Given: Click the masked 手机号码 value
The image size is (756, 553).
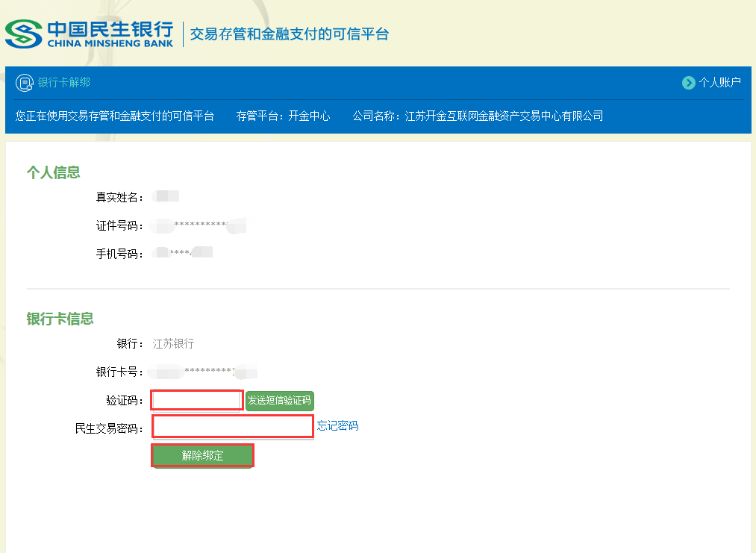Looking at the screenshot, I should [x=182, y=254].
